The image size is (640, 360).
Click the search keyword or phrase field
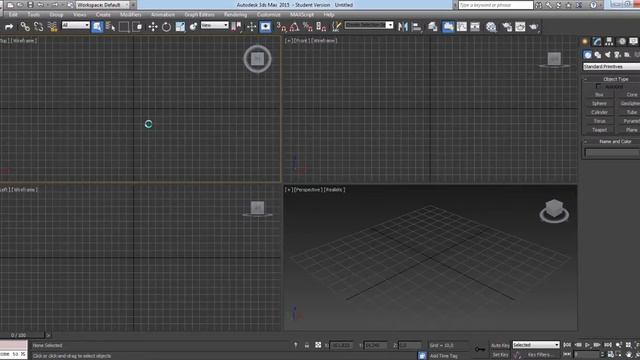pos(496,5)
